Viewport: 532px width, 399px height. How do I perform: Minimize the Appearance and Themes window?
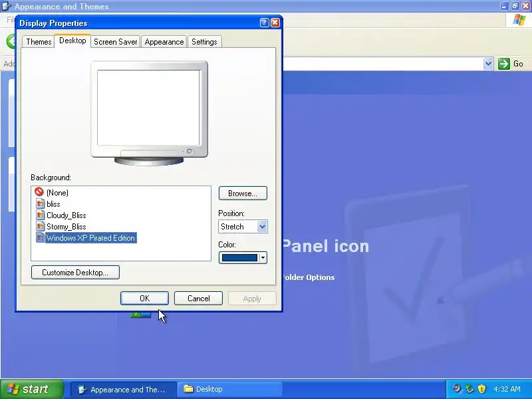tap(505, 6)
